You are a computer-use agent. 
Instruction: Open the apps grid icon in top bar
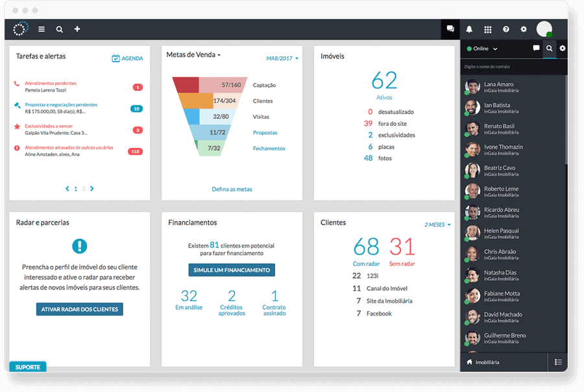click(487, 29)
